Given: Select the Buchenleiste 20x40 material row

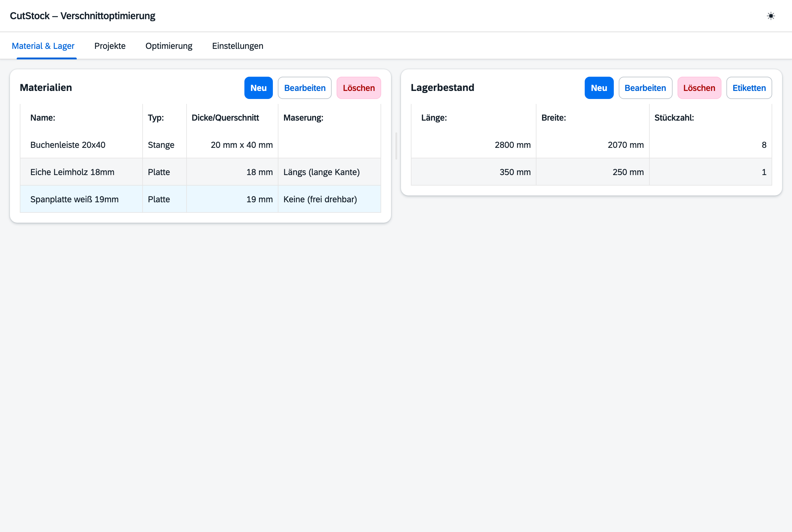Looking at the screenshot, I should click(x=200, y=145).
